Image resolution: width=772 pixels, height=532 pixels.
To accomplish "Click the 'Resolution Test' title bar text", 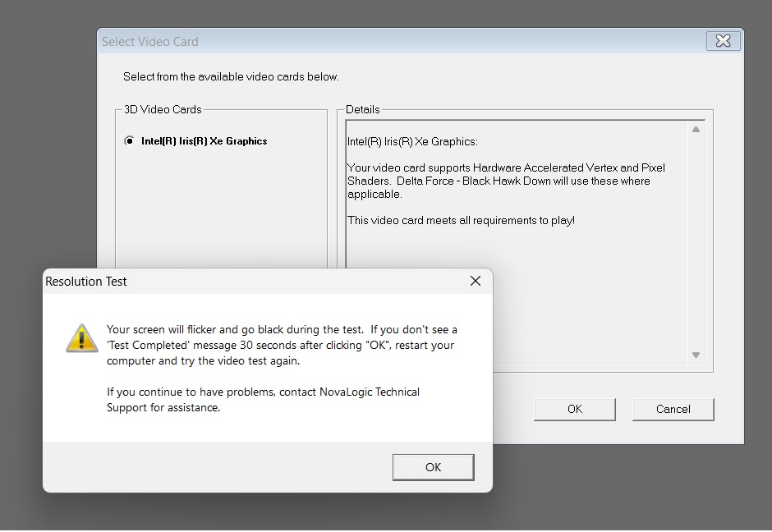I will coord(86,282).
